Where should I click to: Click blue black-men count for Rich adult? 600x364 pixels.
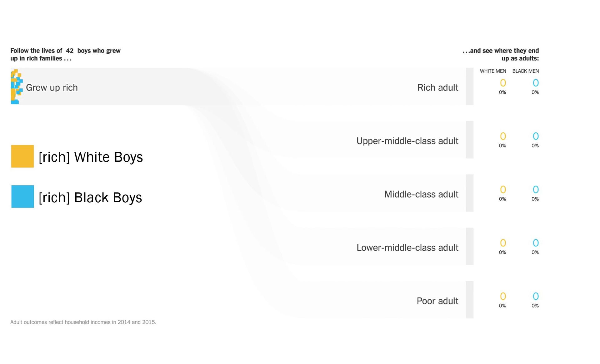536,83
